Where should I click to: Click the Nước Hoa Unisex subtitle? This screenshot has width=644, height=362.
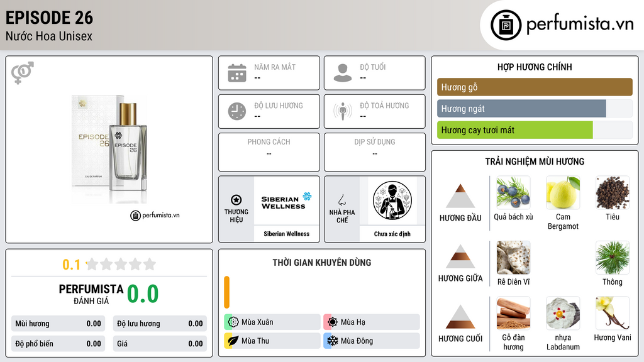click(49, 36)
